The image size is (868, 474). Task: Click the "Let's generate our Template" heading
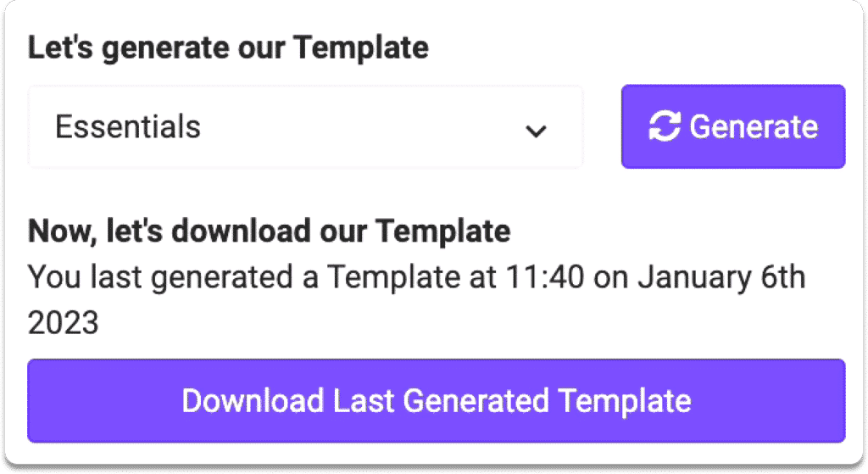[228, 47]
